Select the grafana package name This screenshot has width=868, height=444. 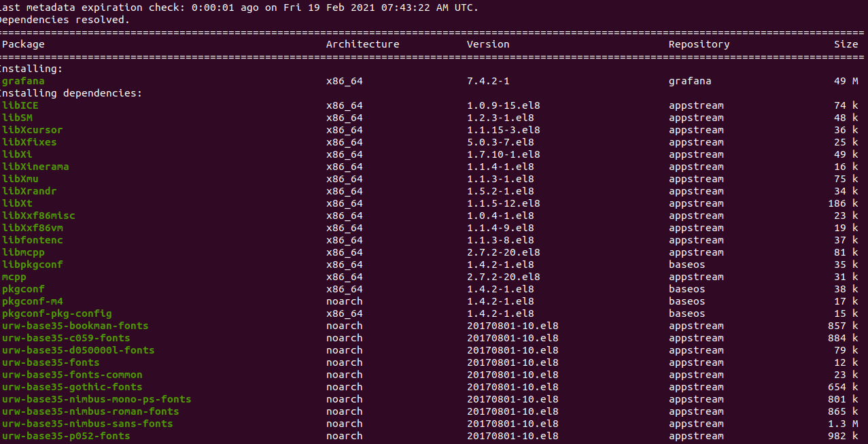23,81
